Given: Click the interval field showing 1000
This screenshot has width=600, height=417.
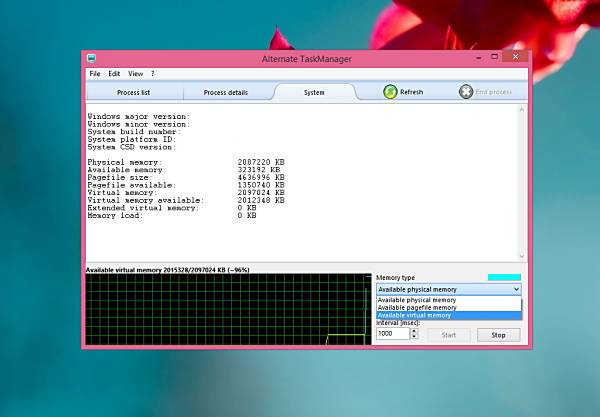Looking at the screenshot, I should point(393,334).
